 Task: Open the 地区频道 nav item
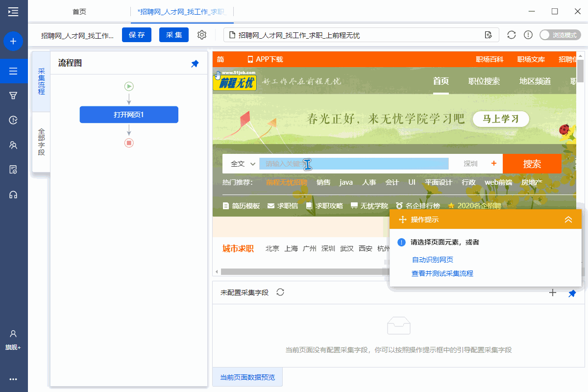click(x=535, y=81)
